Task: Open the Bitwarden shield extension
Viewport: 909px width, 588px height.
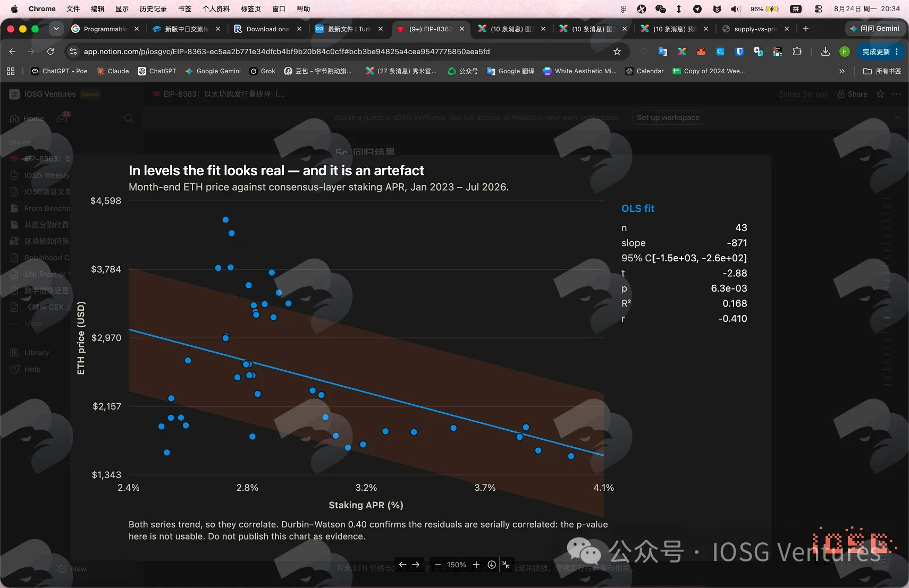Action: tap(739, 52)
